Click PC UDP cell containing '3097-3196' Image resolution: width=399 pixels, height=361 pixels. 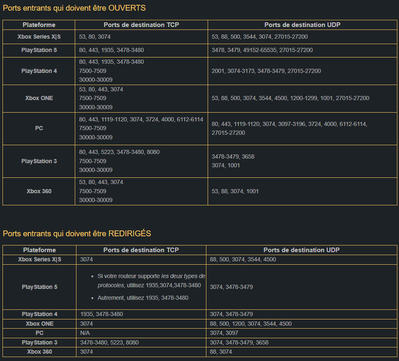tap(289, 128)
